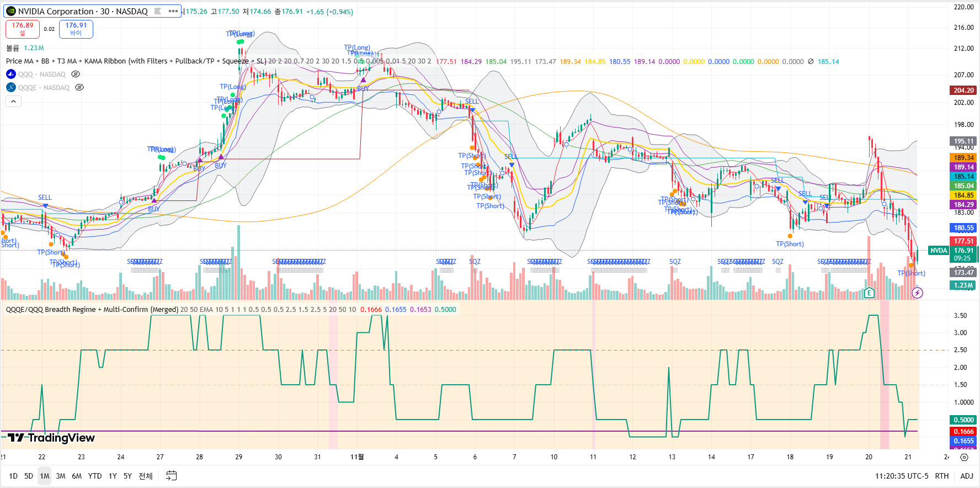Click the TradingView logo

click(x=51, y=438)
